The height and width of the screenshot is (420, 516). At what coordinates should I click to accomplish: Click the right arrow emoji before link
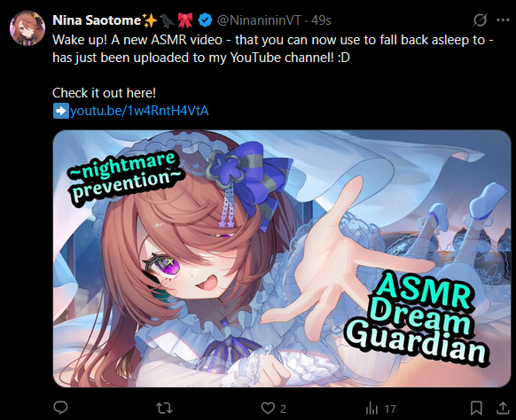61,111
